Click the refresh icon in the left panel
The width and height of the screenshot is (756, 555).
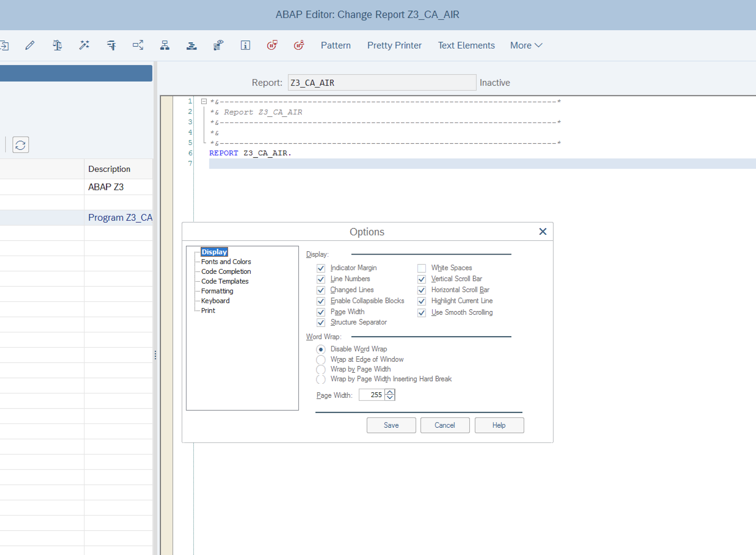(20, 144)
